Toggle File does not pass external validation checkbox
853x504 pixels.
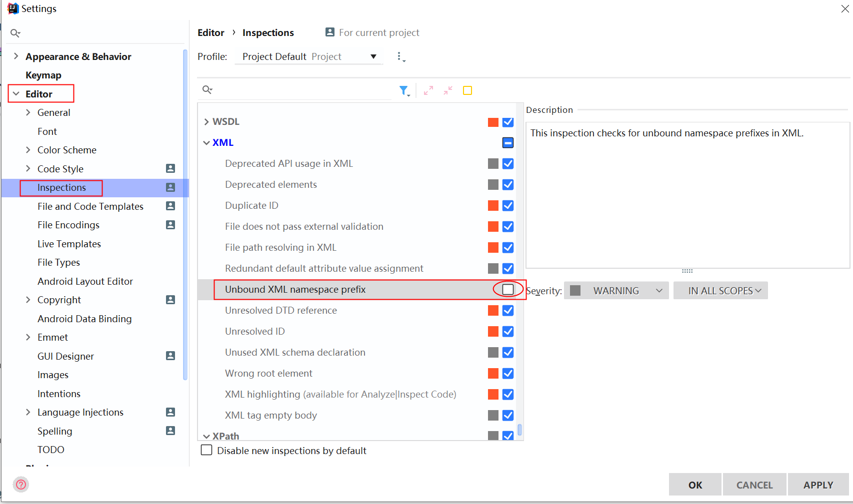(508, 226)
